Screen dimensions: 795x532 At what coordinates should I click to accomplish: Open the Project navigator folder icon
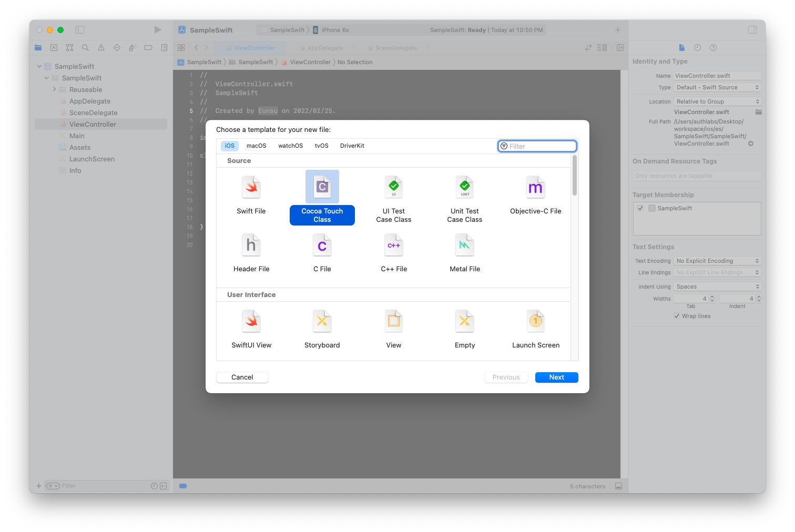pos(38,48)
